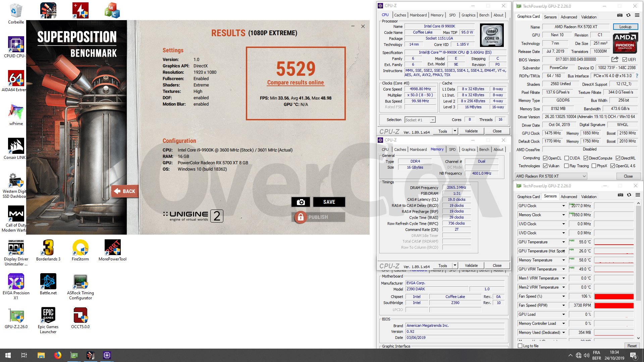Screen dimensions: 644x362
Task: Toggle the OpenCL checkbox in GPU-Z
Action: pyautogui.click(x=545, y=158)
